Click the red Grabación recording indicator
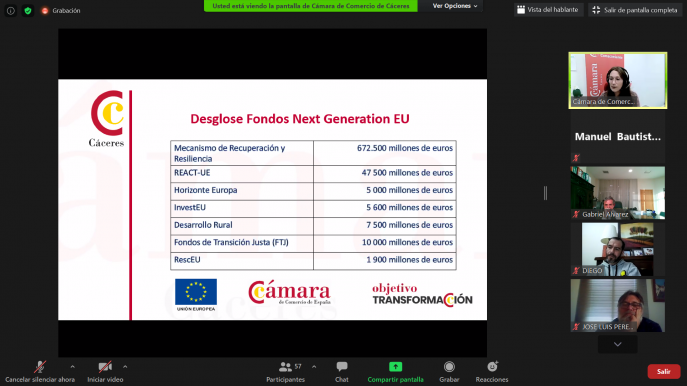The image size is (687, 386). pyautogui.click(x=61, y=11)
